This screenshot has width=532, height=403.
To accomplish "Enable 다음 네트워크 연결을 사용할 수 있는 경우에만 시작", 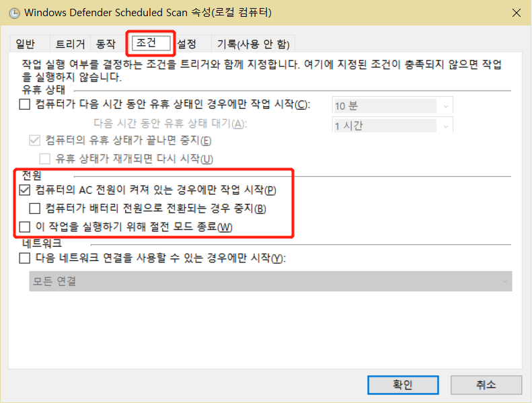I will coord(25,258).
